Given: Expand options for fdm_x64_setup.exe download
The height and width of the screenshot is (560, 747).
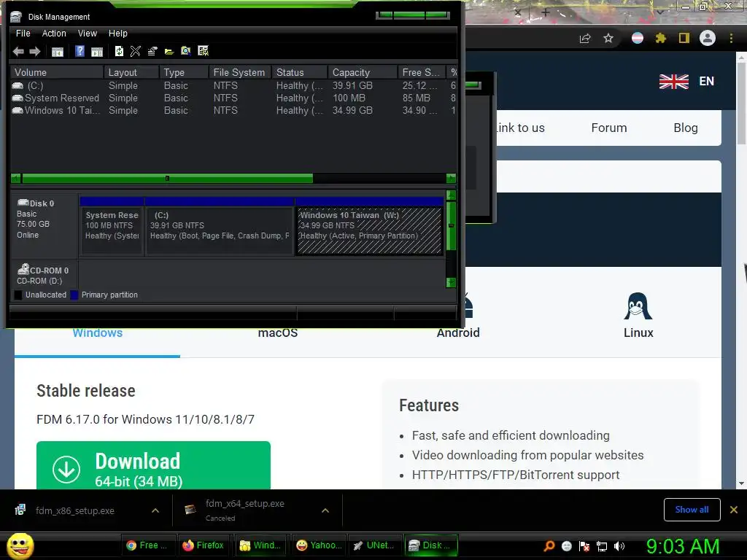Looking at the screenshot, I should (x=325, y=510).
